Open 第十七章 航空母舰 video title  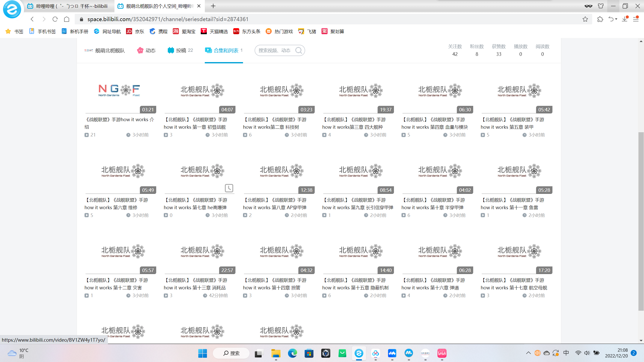click(x=514, y=284)
